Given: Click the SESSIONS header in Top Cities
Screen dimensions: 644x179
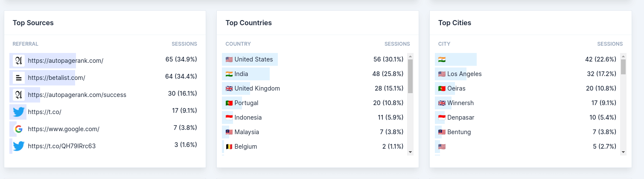Looking at the screenshot, I should point(610,44).
